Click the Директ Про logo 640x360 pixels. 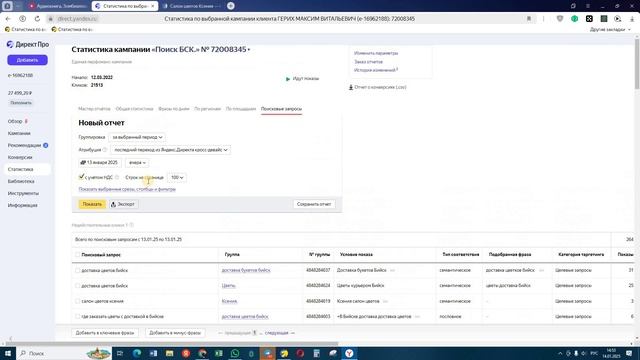(27, 44)
